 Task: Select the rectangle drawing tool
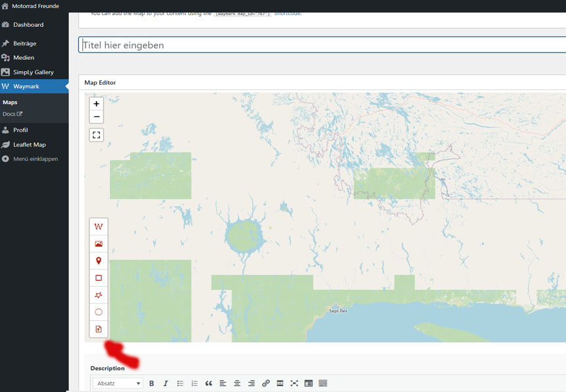99,278
